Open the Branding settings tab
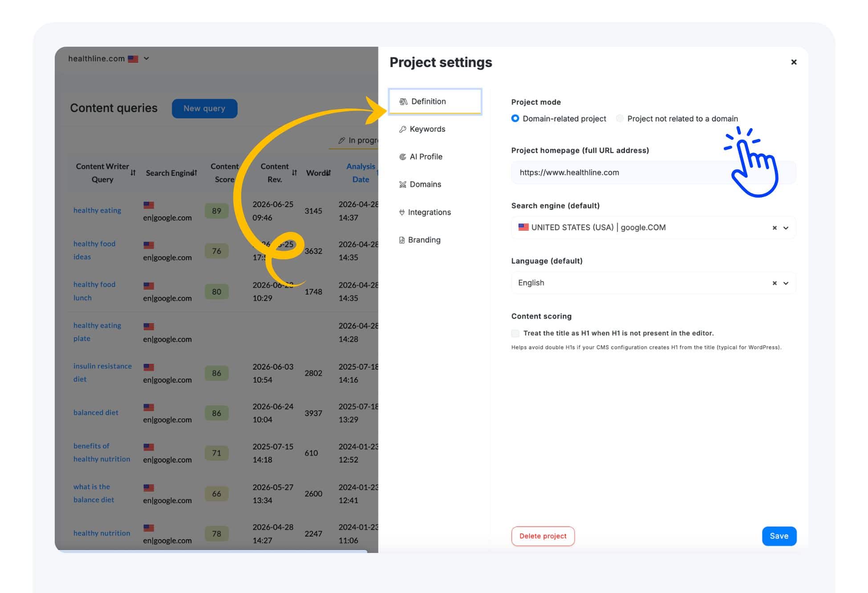 click(x=420, y=240)
